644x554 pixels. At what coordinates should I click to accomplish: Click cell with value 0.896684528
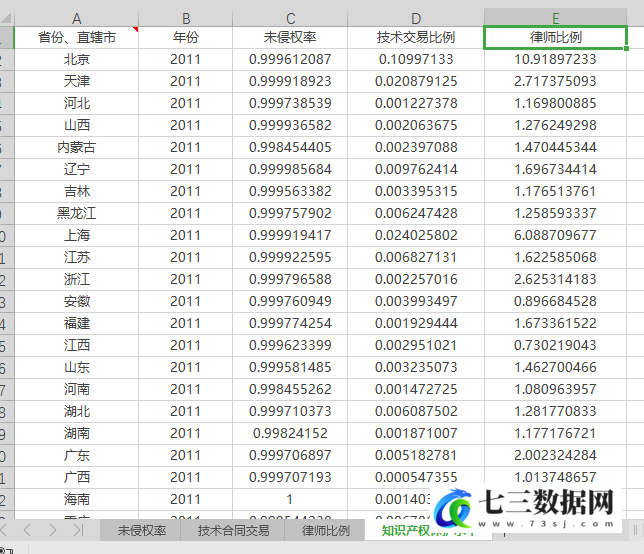[555, 301]
